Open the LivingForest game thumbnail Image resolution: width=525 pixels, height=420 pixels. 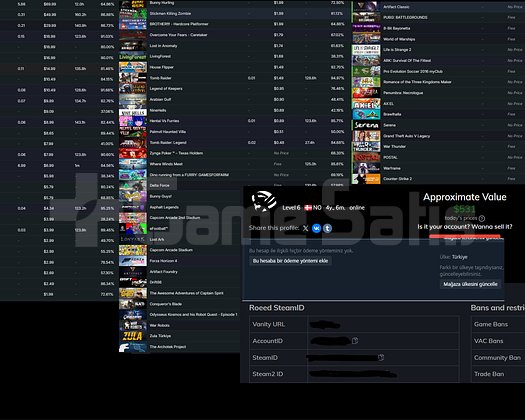point(133,57)
